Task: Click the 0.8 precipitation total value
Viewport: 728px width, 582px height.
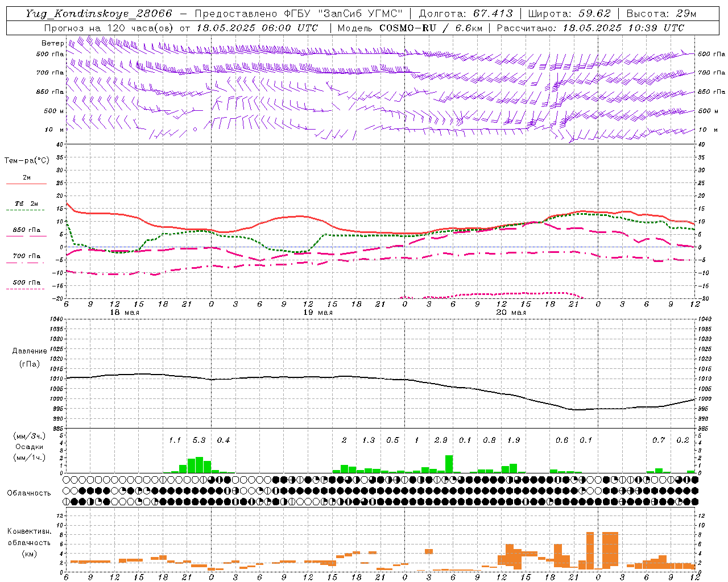Action: (x=489, y=440)
